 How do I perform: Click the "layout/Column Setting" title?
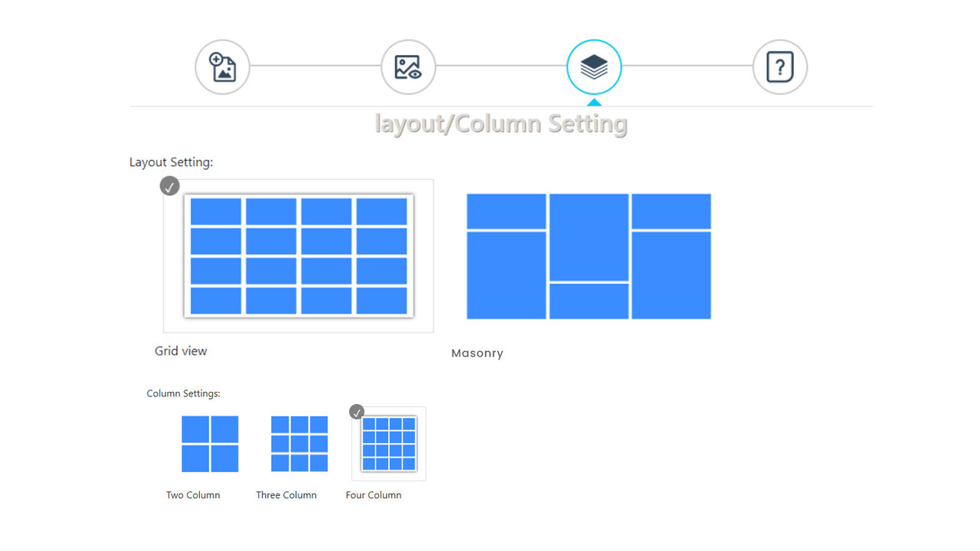(501, 123)
